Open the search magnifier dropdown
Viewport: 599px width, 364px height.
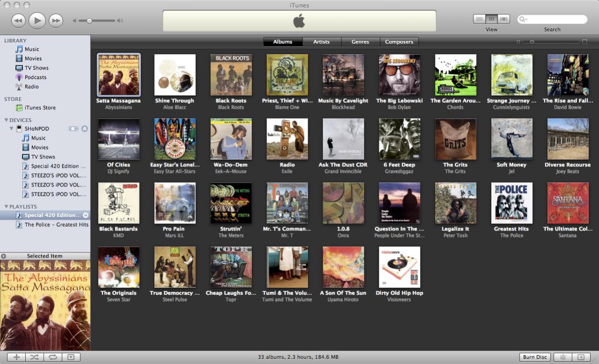coord(523,19)
